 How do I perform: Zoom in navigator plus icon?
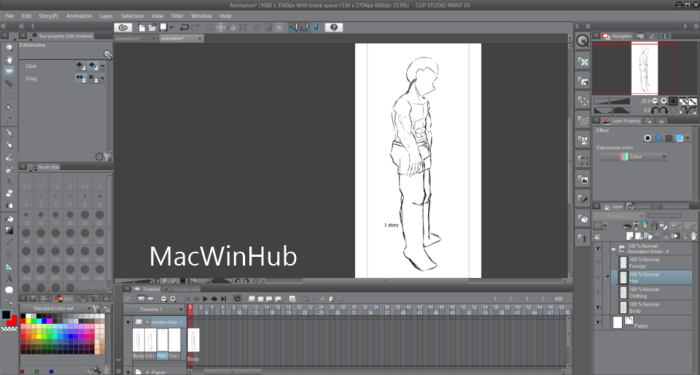664,101
